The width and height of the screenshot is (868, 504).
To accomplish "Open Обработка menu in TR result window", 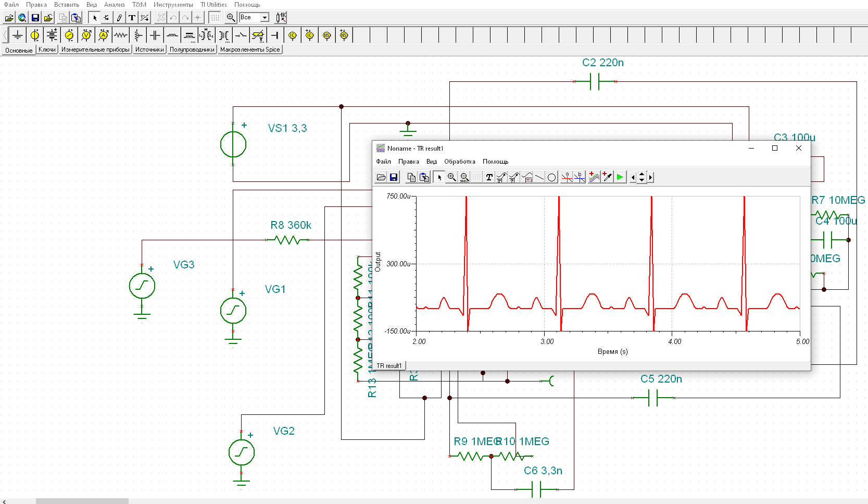I will [460, 162].
